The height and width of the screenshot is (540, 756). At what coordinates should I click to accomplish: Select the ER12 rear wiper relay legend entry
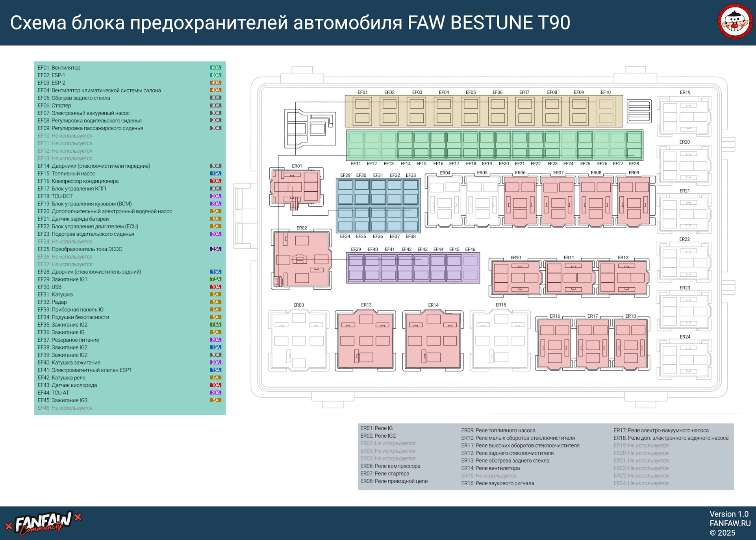click(507, 453)
